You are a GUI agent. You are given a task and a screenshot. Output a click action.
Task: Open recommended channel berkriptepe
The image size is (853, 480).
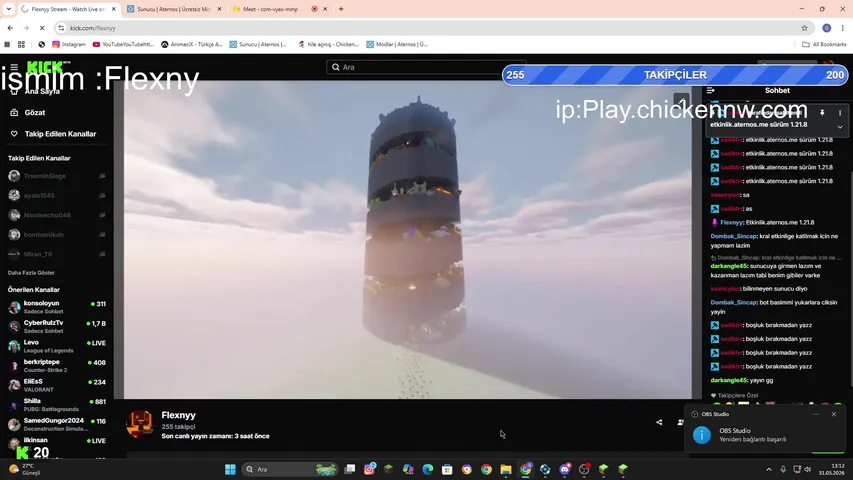pyautogui.click(x=57, y=366)
